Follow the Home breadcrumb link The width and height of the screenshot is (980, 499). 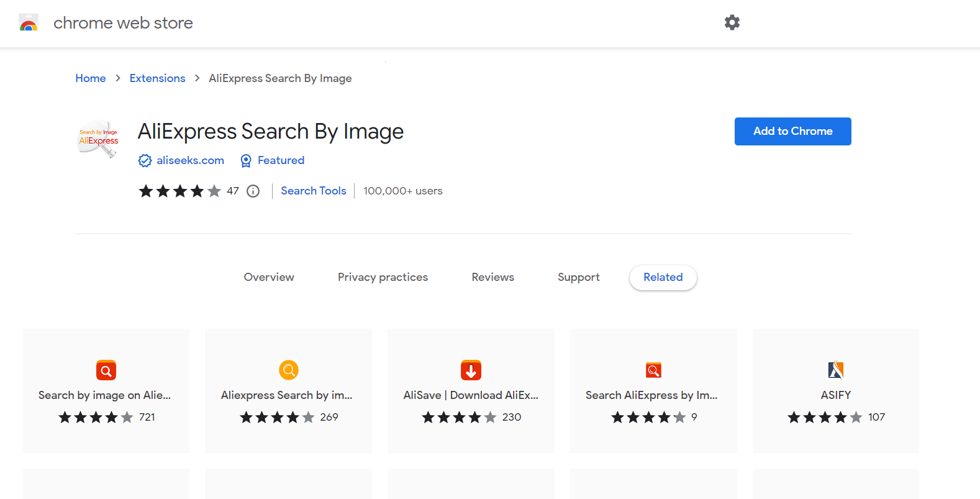91,78
